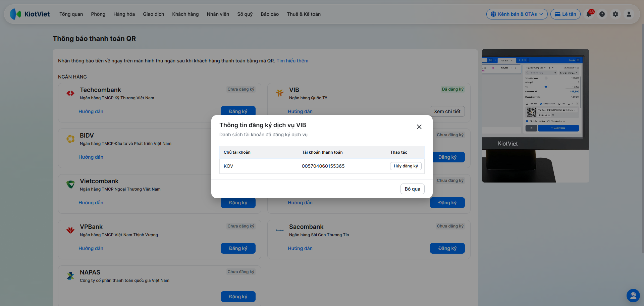Click the Đã đăng ký badge on VIB
644x306 pixels.
point(453,89)
